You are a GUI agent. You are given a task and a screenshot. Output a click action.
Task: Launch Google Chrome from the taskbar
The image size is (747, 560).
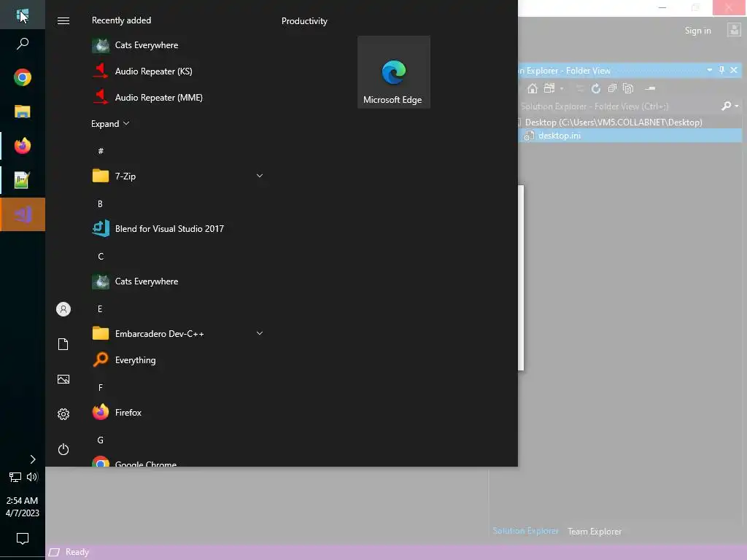click(x=23, y=77)
